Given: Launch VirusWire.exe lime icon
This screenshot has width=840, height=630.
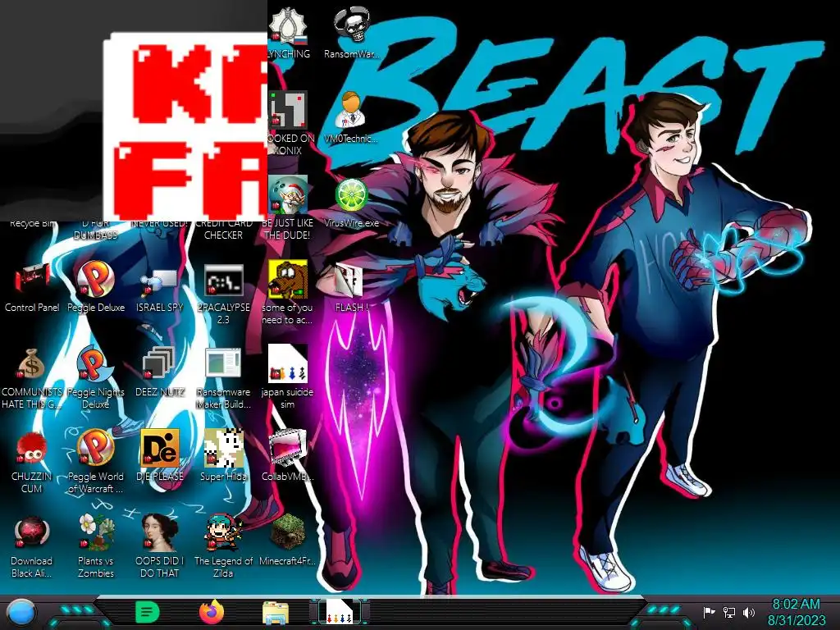Looking at the screenshot, I should (x=351, y=194).
